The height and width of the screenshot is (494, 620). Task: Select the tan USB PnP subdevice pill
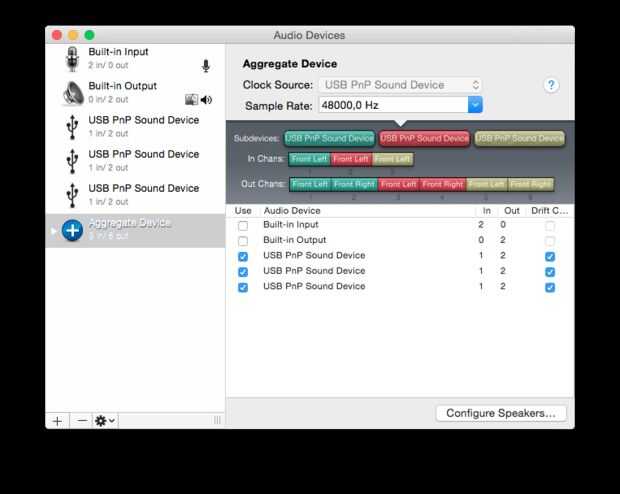click(520, 138)
